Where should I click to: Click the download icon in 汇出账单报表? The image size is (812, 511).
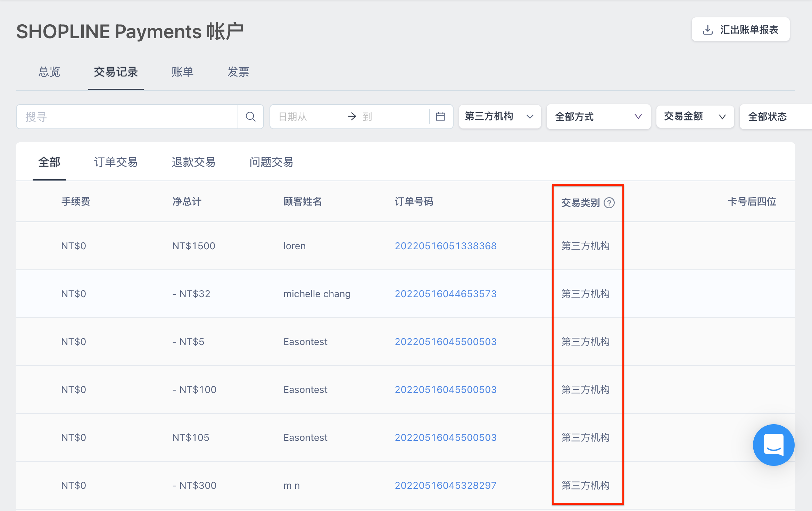pos(707,30)
